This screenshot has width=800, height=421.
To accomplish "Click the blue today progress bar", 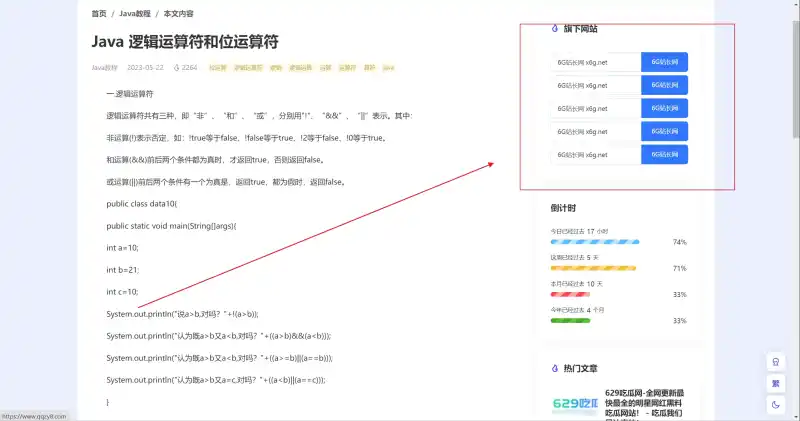I will pos(595,242).
